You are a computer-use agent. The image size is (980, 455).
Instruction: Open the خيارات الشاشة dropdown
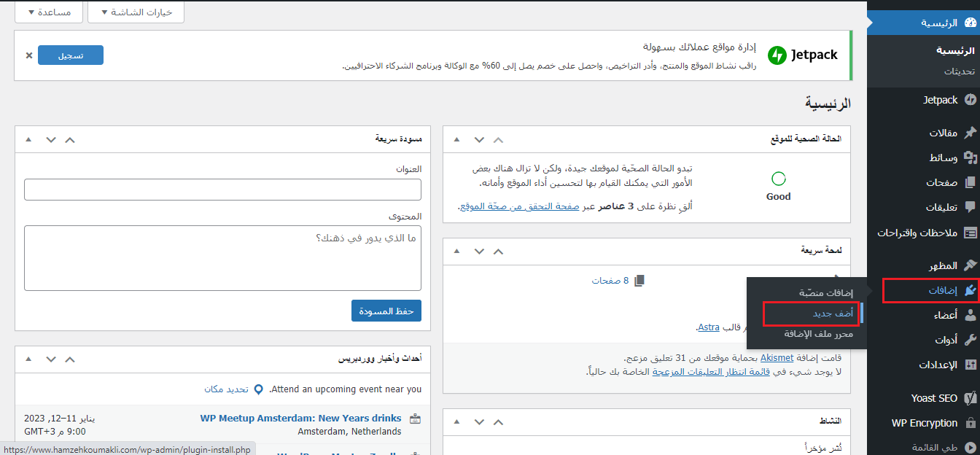pos(136,12)
